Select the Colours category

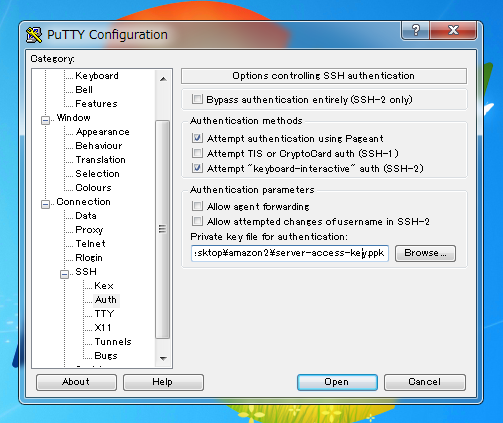[x=93, y=188]
